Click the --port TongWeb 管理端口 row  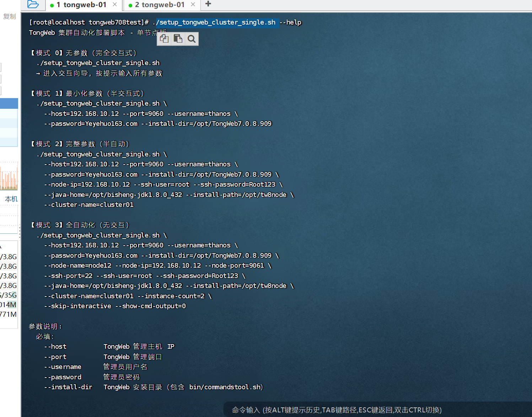tap(103, 357)
